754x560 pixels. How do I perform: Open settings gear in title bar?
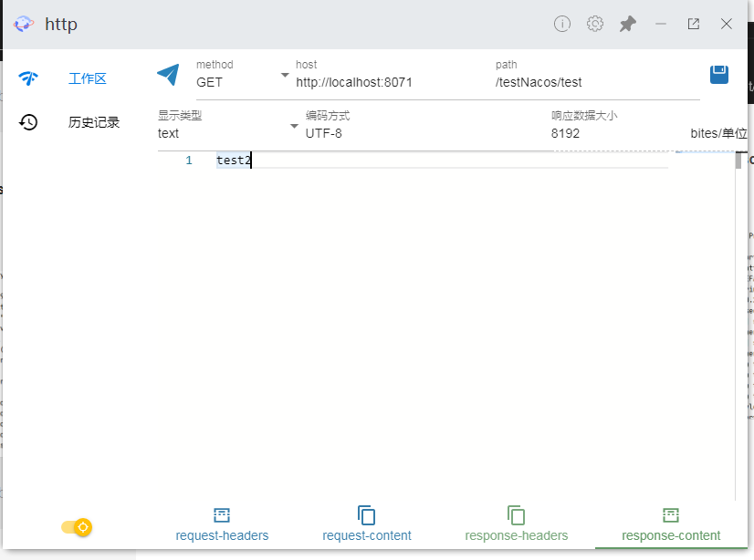[595, 24]
